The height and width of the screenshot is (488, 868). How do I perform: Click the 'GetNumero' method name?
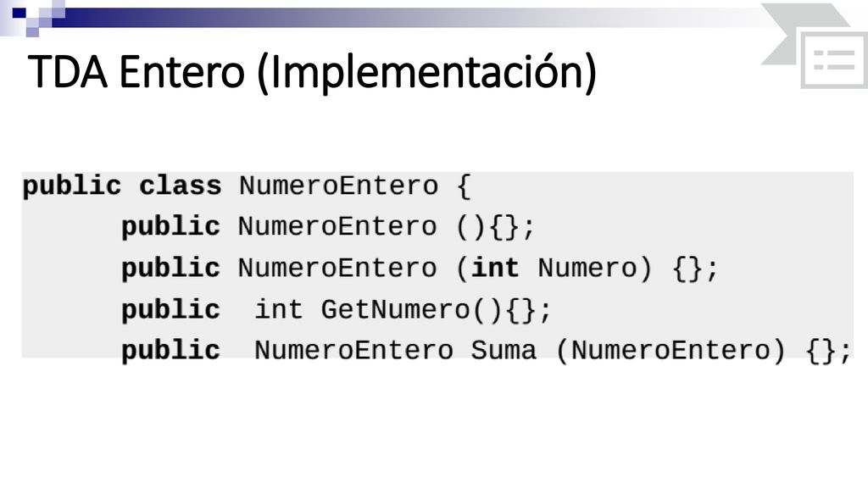(395, 309)
